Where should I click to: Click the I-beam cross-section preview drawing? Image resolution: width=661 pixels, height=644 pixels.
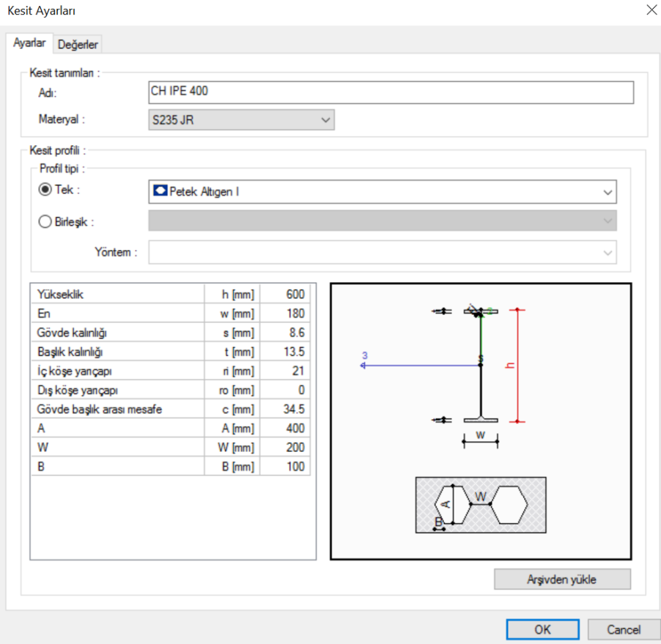point(481,366)
